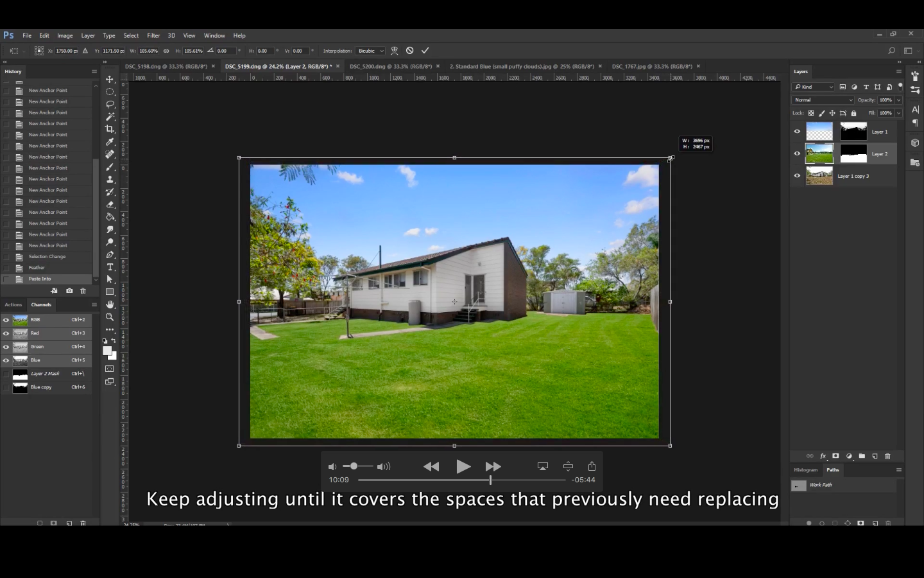Switch to the DSC_5198.dng document tab
Viewport: 924px width, 578px height.
click(166, 66)
